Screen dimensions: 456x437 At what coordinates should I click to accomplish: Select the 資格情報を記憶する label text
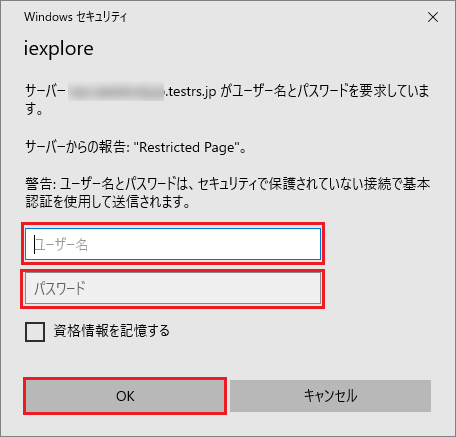pyautogui.click(x=112, y=331)
